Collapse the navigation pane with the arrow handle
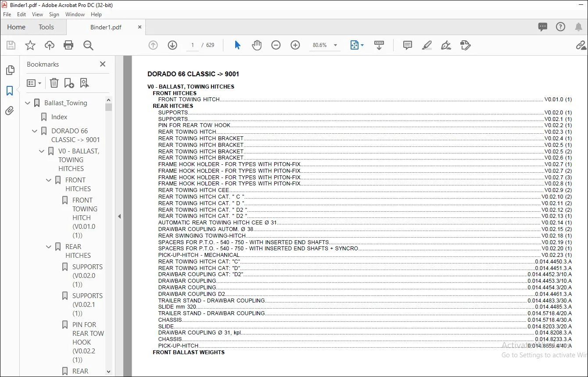Image resolution: width=588 pixels, height=377 pixels. 119,216
